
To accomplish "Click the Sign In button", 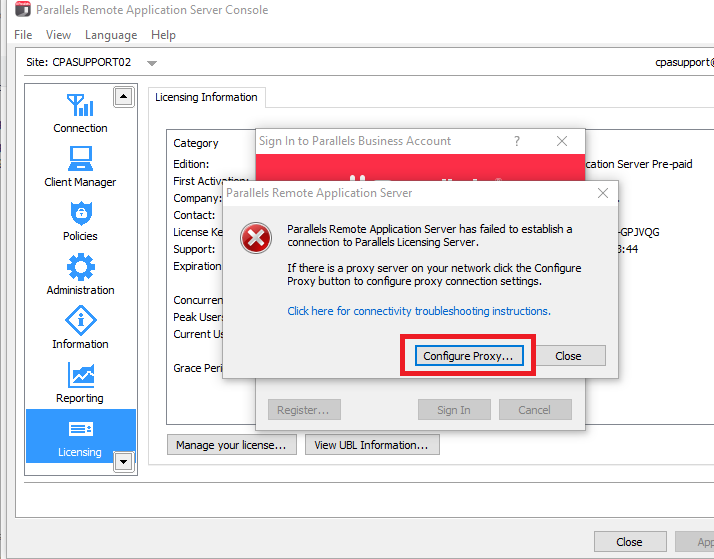I will pos(454,410).
